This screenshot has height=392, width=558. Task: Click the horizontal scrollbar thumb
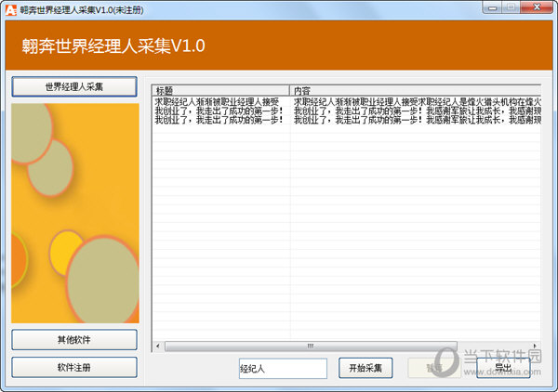tap(311, 346)
